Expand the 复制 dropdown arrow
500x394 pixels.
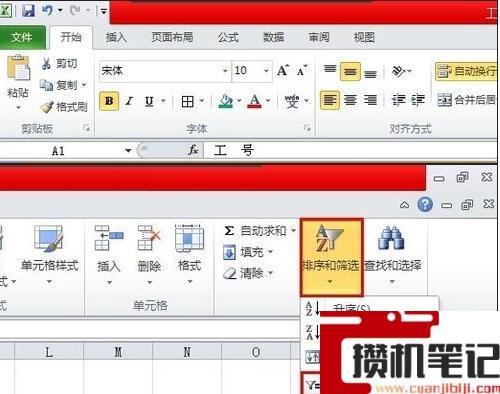tap(84, 85)
